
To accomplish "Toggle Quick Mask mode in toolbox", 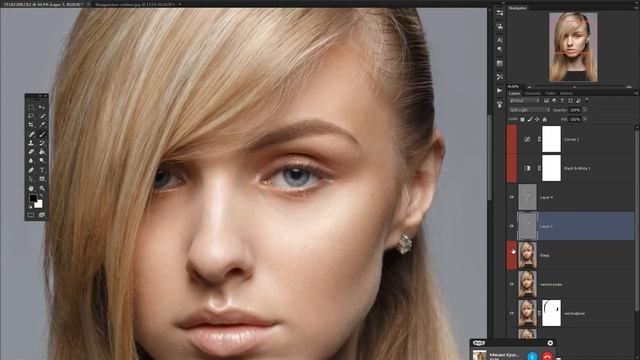I will (31, 215).
